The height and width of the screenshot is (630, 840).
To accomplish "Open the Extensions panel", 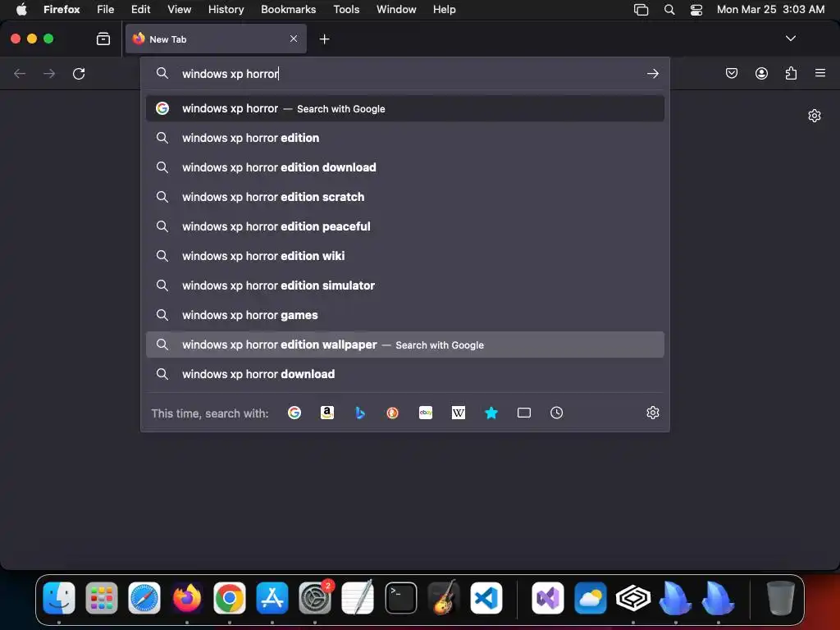I will [791, 73].
